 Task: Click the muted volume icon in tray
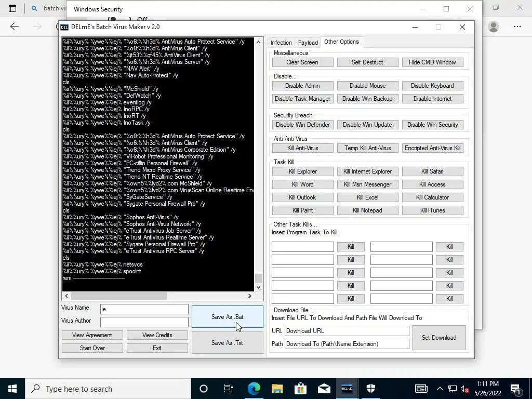(x=465, y=389)
